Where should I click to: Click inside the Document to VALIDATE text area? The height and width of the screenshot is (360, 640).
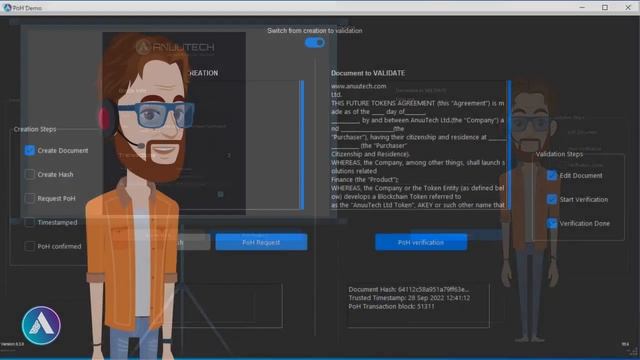coord(418,145)
